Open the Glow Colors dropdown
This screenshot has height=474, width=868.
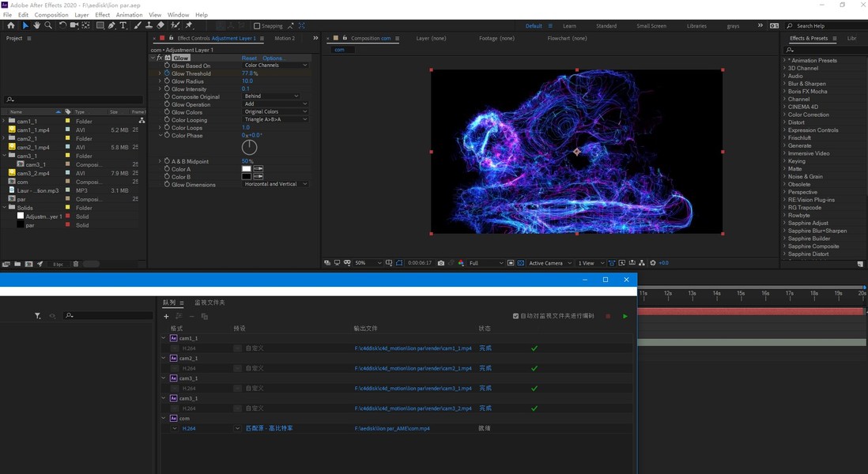click(276, 111)
